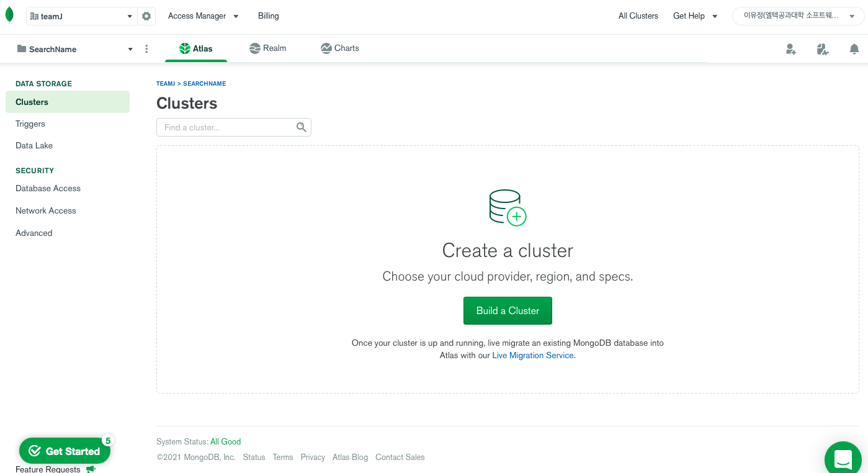
Task: Open Network Access settings
Action: tap(46, 211)
